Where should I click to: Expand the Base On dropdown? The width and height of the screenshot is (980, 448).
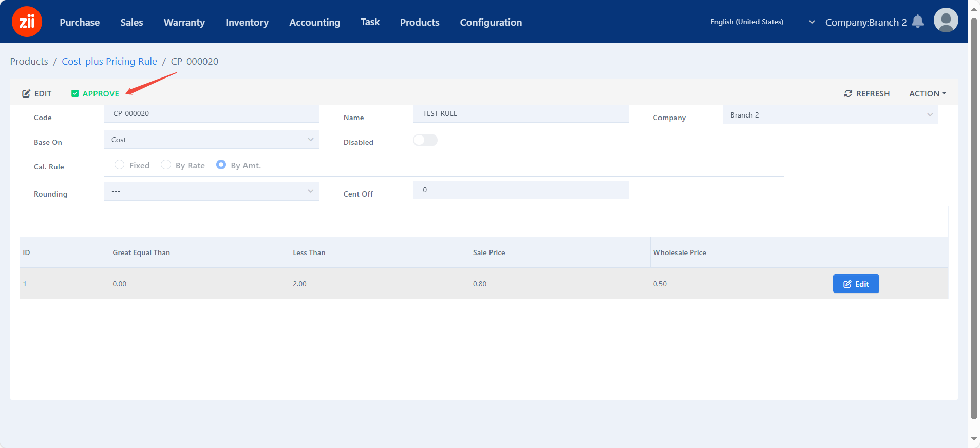coord(211,140)
